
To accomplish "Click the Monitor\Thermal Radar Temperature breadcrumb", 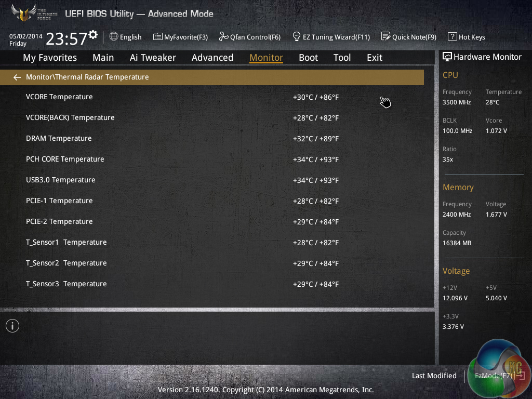I will (87, 77).
